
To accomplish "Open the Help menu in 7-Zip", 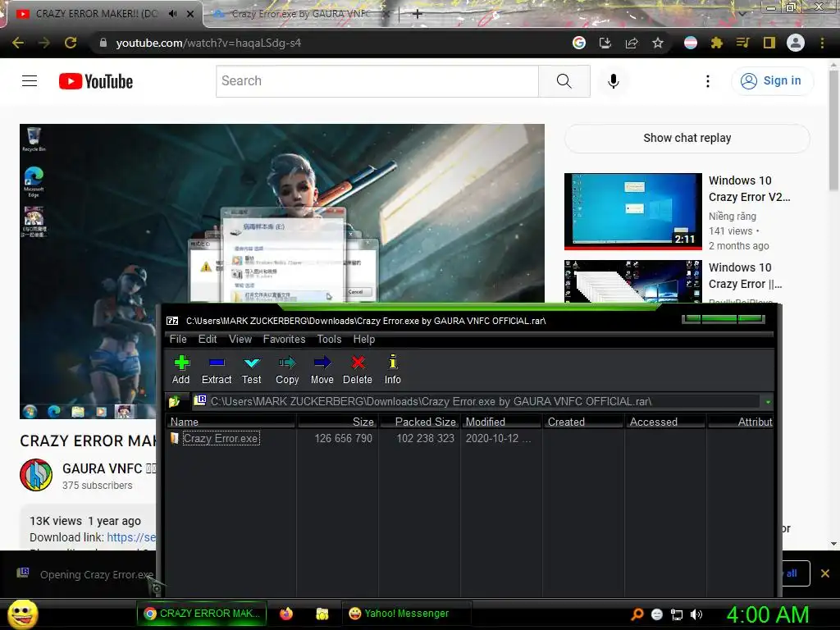I will [x=363, y=339].
